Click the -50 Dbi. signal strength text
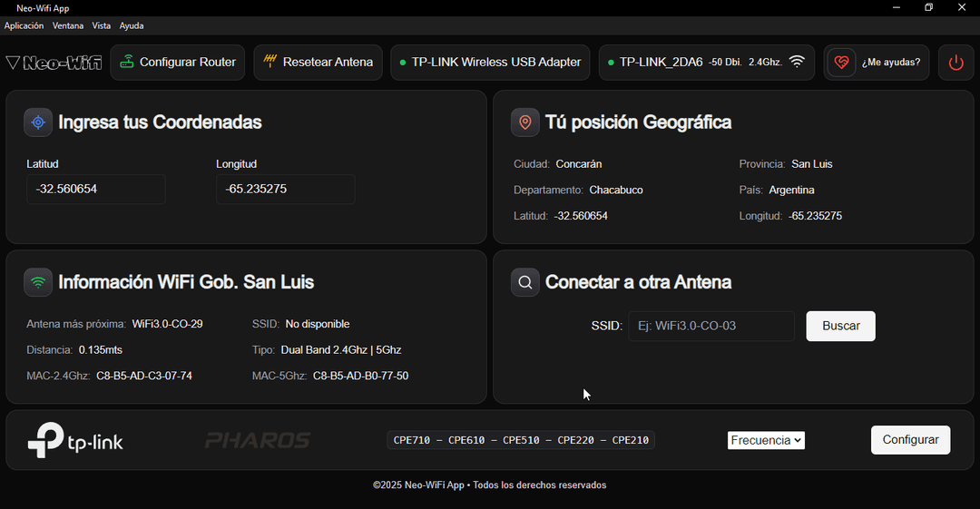This screenshot has height=509, width=980. click(725, 63)
